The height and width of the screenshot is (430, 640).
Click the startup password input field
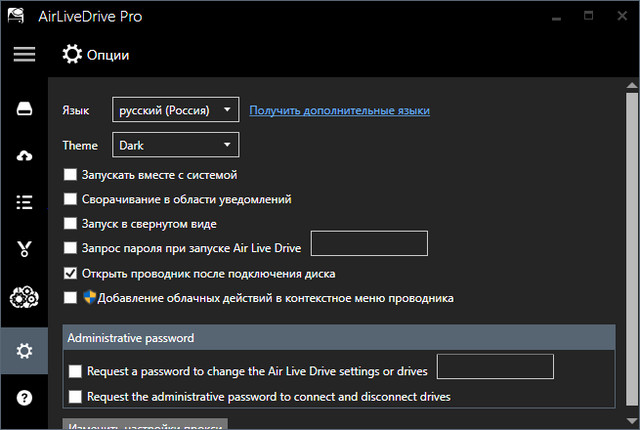coord(370,243)
